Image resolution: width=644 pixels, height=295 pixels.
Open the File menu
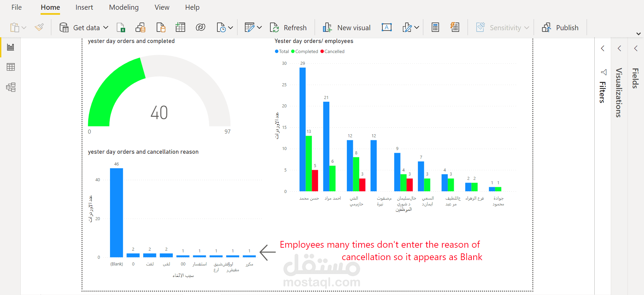point(16,7)
